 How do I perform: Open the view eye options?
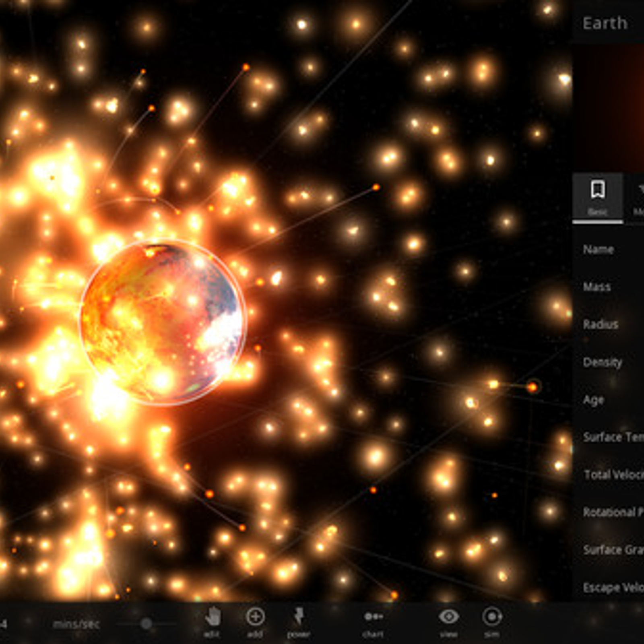point(448,622)
